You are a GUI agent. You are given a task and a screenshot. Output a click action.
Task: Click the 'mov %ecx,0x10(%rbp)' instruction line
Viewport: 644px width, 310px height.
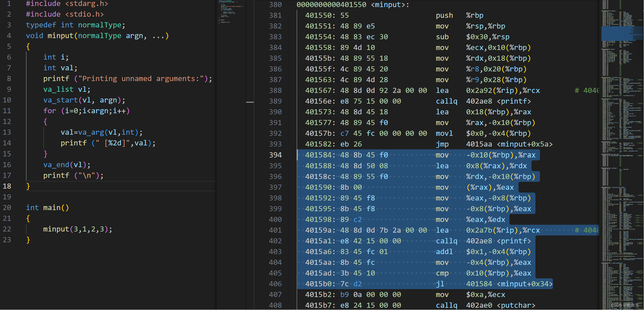pyautogui.click(x=418, y=47)
